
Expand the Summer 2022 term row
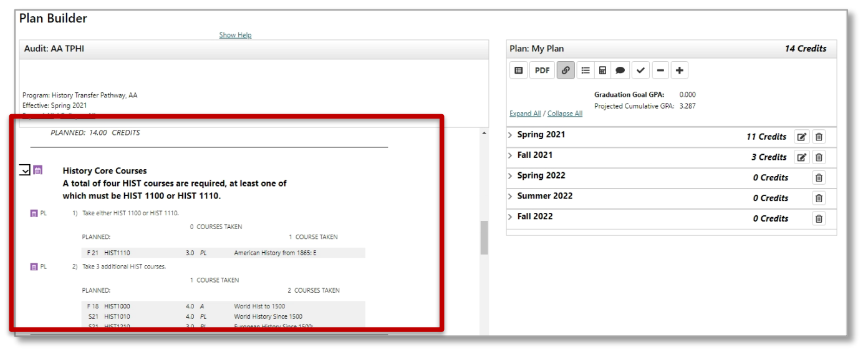pyautogui.click(x=510, y=197)
